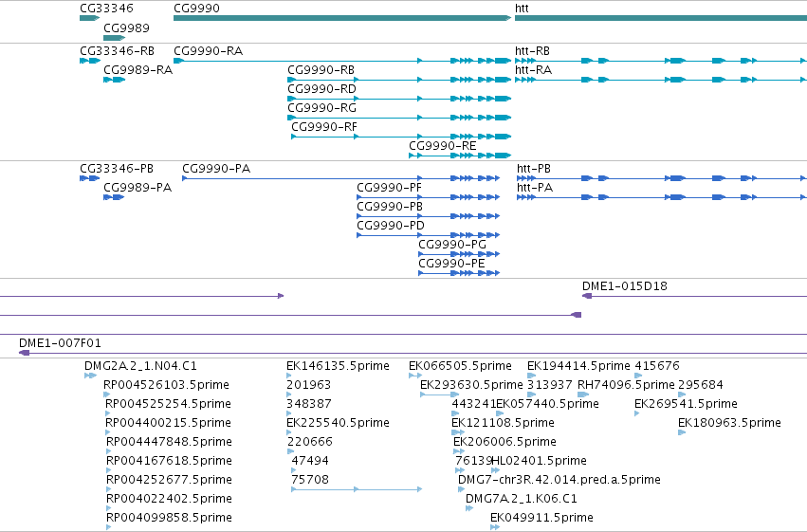
Task: Select transcript htt-RB label
Action: [532, 51]
